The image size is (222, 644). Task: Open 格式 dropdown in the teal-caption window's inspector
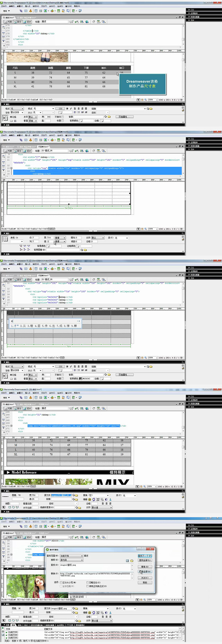click(x=17, y=108)
